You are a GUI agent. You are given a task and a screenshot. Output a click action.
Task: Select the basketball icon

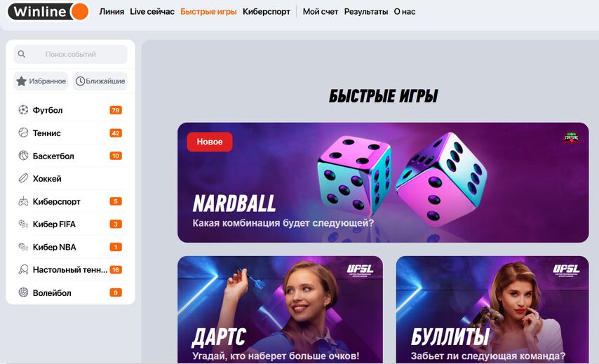click(x=23, y=156)
